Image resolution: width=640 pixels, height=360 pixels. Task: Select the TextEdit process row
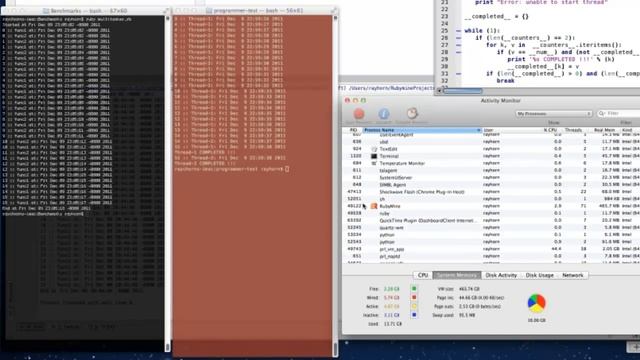[491, 149]
